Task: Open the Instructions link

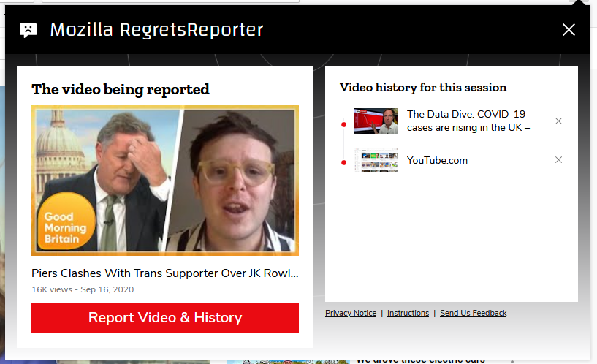Action: click(x=408, y=313)
